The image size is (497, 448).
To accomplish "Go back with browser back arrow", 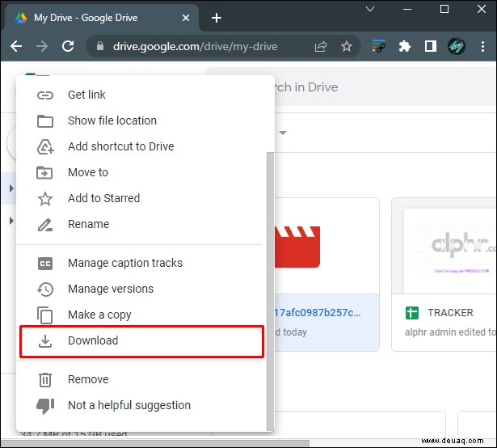I will 16,47.
